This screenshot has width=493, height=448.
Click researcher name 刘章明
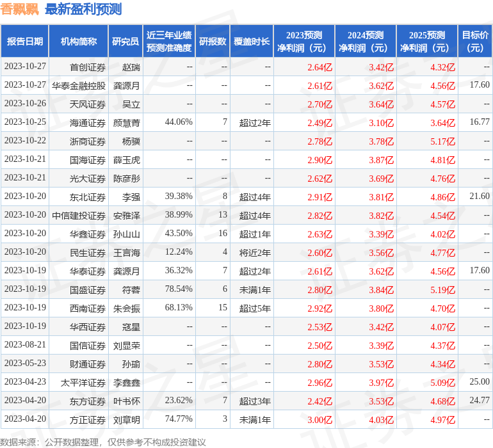(x=127, y=420)
